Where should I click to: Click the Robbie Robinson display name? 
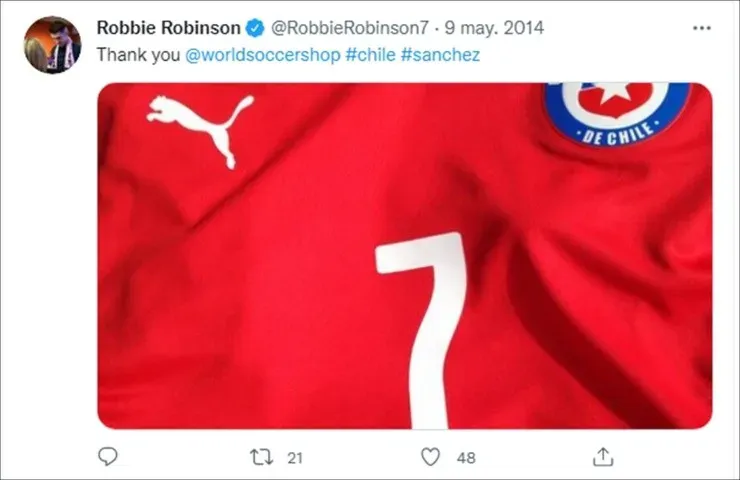[168, 28]
